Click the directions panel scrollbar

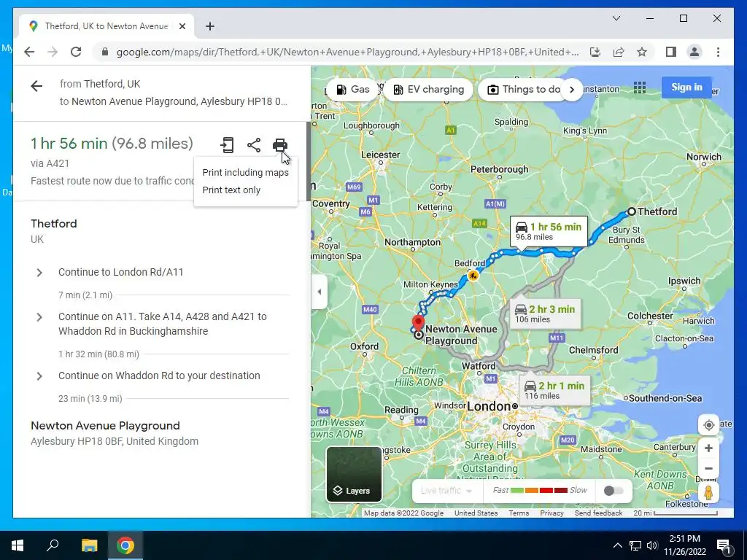point(309,161)
